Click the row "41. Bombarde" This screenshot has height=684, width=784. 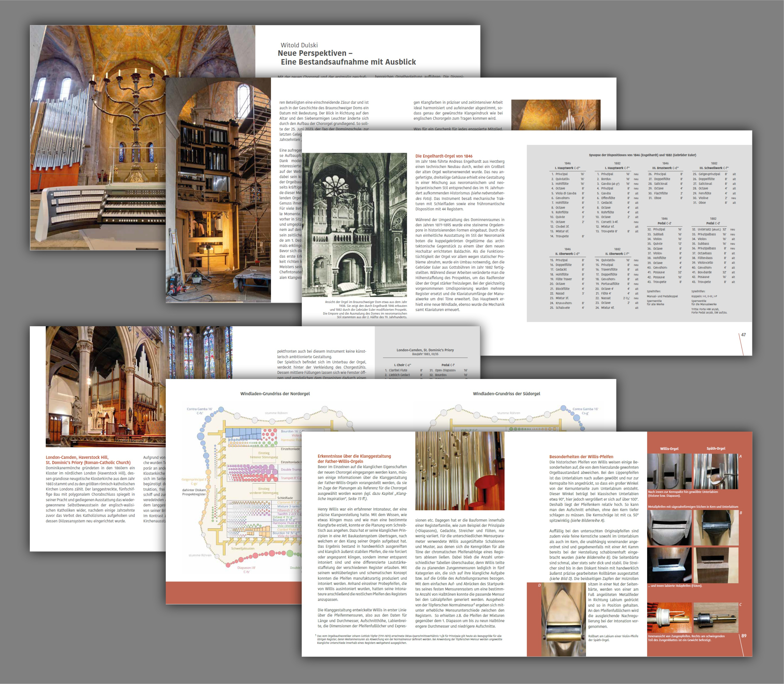pyautogui.click(x=713, y=272)
